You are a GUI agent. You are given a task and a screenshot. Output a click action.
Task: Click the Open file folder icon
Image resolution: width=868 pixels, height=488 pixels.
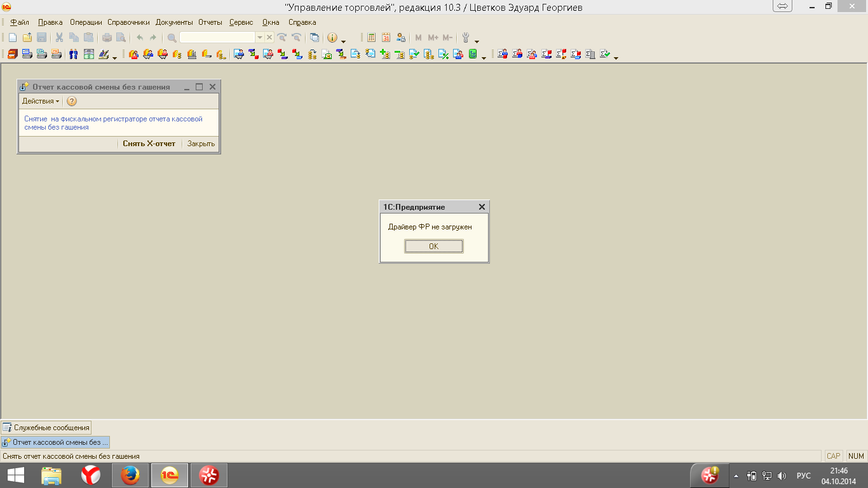[x=27, y=37]
